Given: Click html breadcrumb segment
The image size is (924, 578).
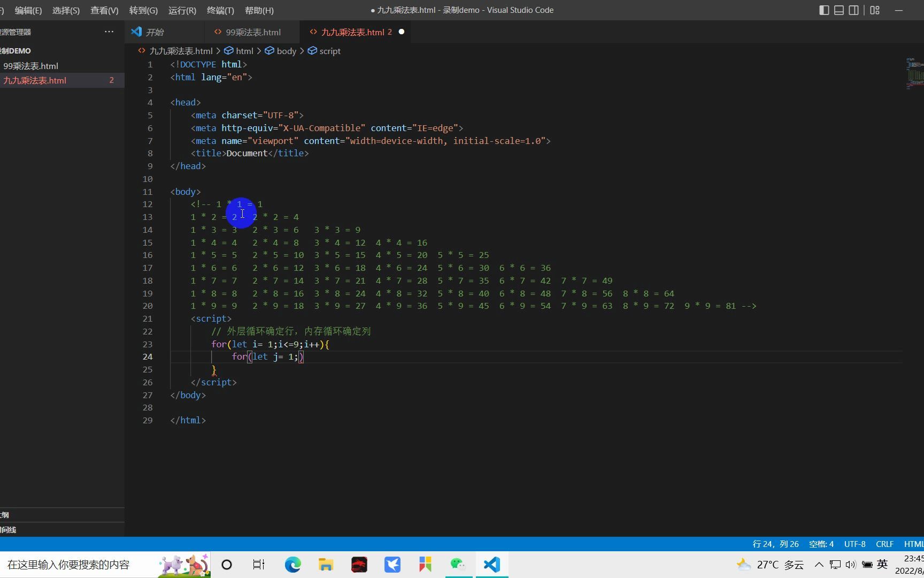Looking at the screenshot, I should (244, 51).
